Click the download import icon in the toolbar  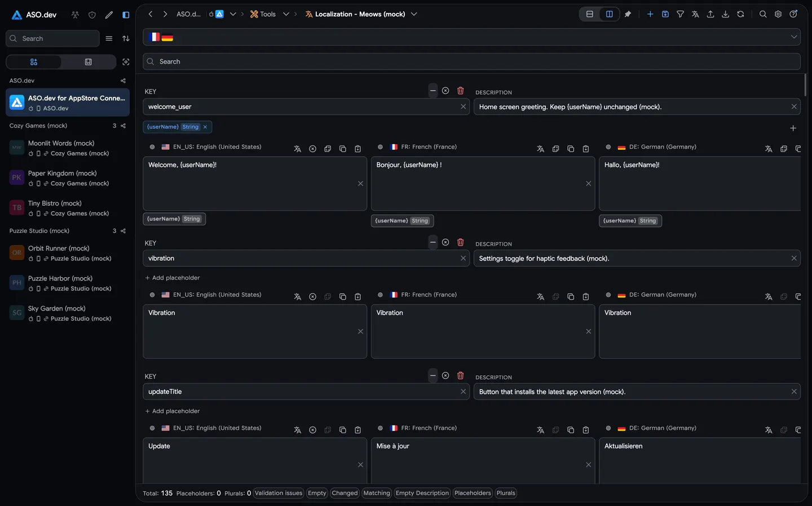726,14
